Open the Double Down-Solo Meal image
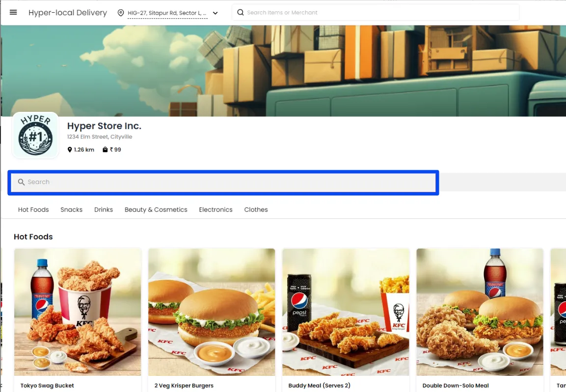Image resolution: width=566 pixels, height=392 pixels. tap(480, 312)
